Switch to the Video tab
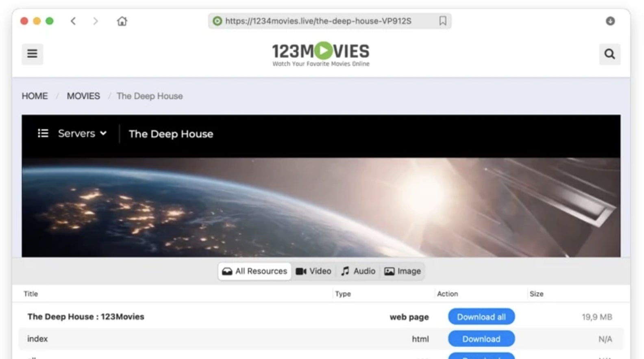The width and height of the screenshot is (644, 359). pyautogui.click(x=313, y=271)
